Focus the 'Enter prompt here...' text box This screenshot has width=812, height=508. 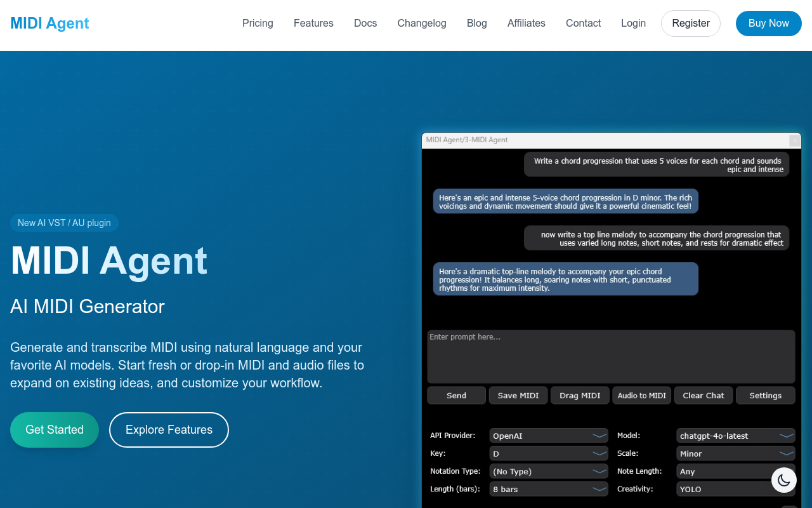pos(611,357)
